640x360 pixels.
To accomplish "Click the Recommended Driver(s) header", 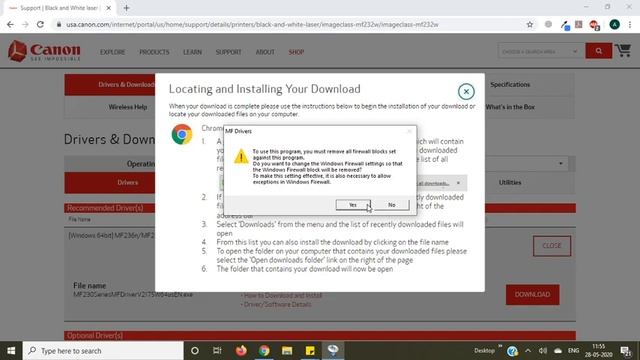I will click(x=105, y=208).
